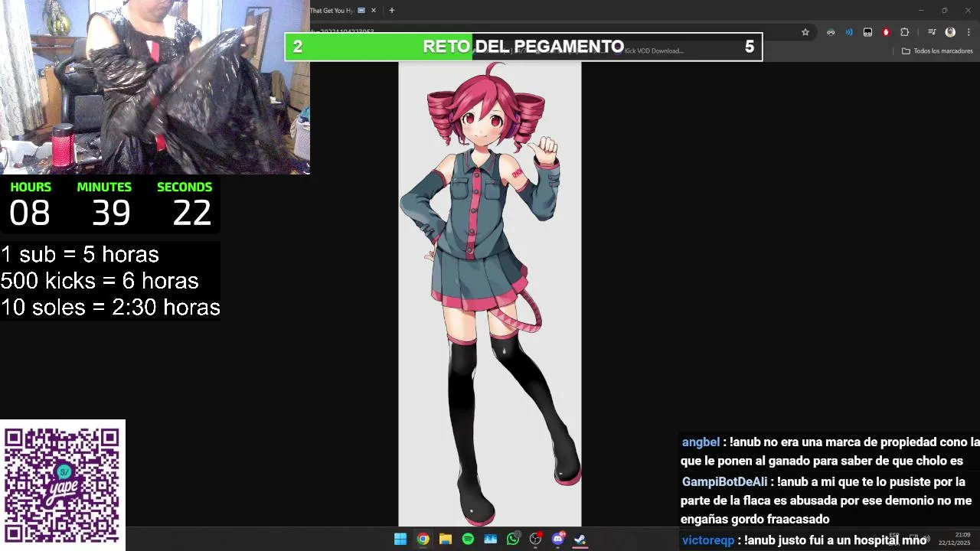Viewport: 980px width, 551px height.
Task: Open Steam from the taskbar
Action: (x=580, y=540)
